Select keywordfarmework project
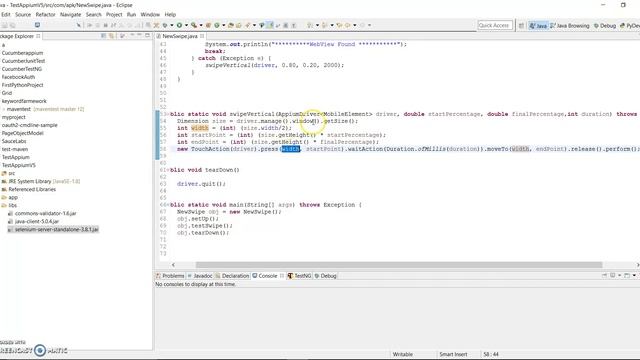The image size is (640, 360). pyautogui.click(x=24, y=101)
